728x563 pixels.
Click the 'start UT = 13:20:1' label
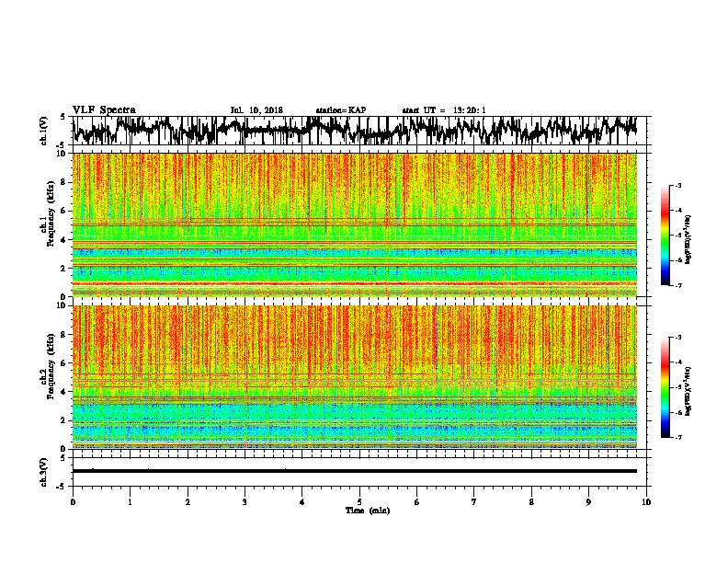(444, 110)
